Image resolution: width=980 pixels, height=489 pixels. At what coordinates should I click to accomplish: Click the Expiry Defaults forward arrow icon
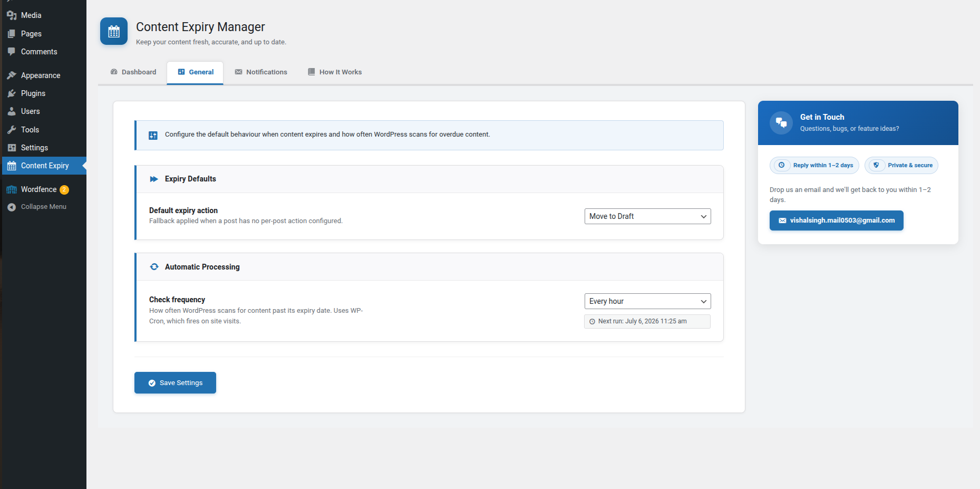pos(154,179)
